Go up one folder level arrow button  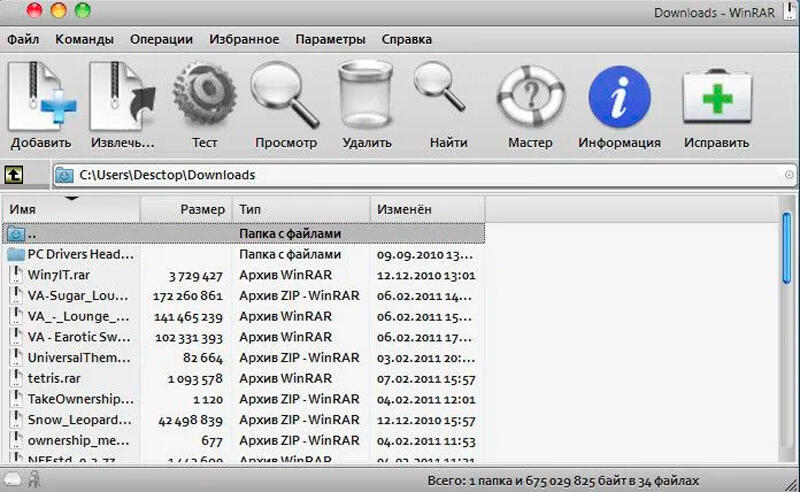coord(15,174)
